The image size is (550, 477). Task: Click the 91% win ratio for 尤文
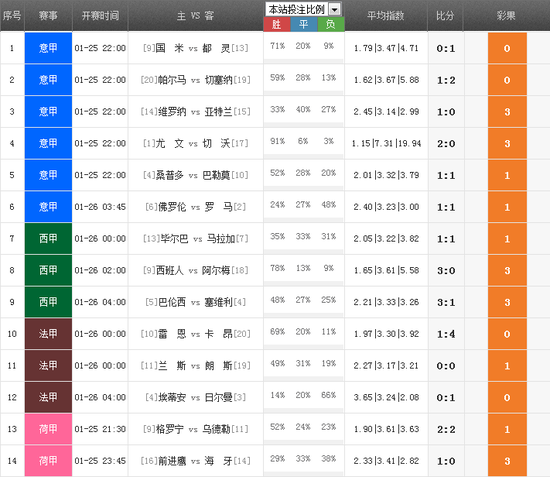[277, 141]
